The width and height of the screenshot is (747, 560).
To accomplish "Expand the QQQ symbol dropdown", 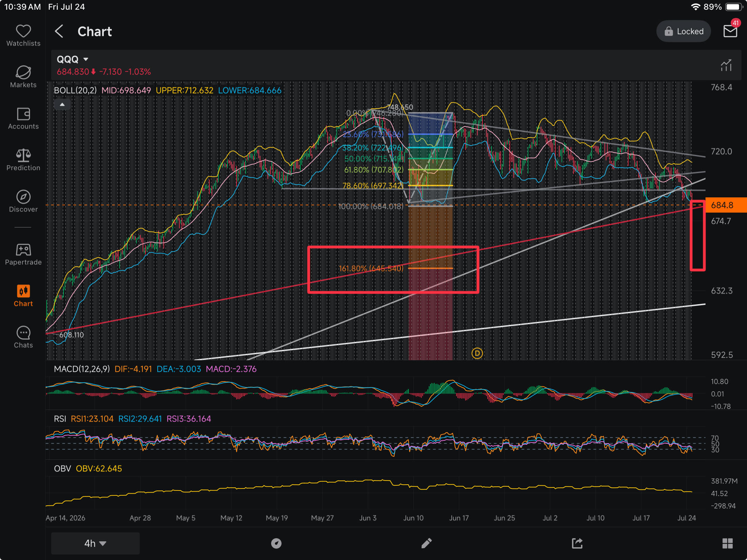I will [x=86, y=59].
